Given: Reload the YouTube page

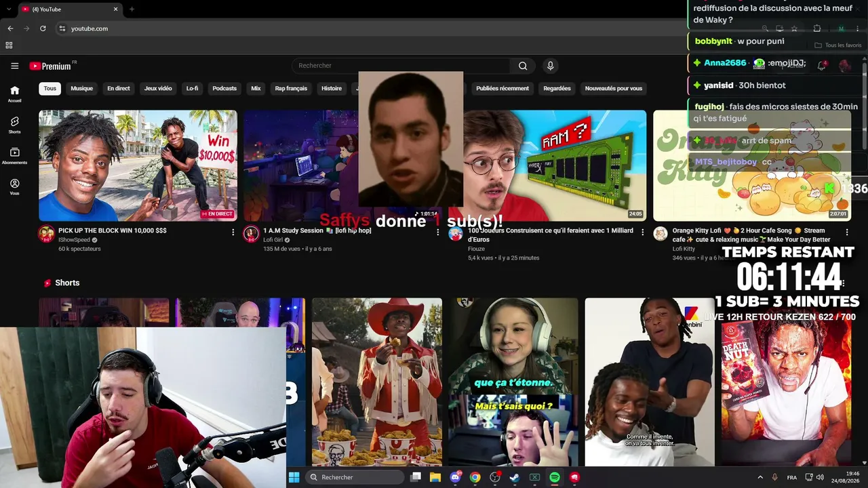Looking at the screenshot, I should (43, 28).
